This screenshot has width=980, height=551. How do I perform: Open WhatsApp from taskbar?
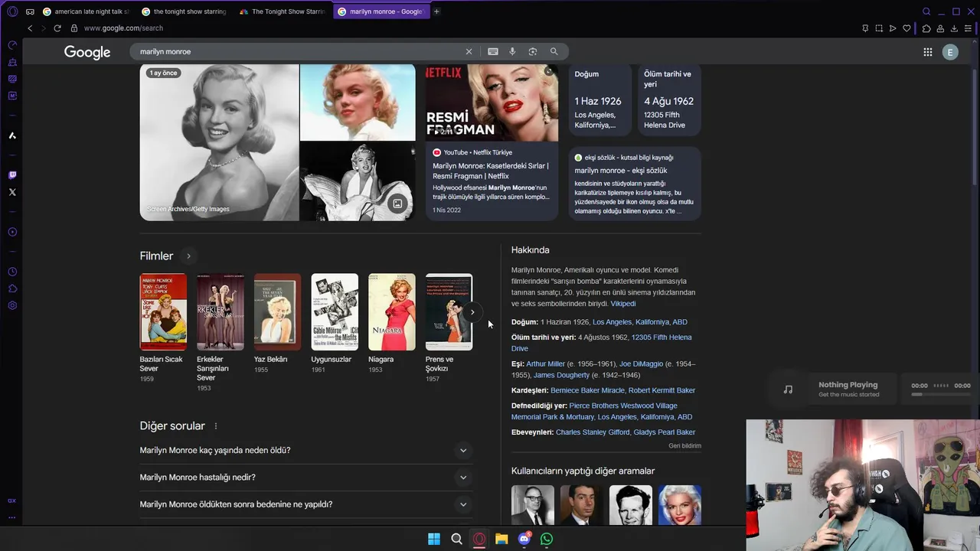[547, 539]
